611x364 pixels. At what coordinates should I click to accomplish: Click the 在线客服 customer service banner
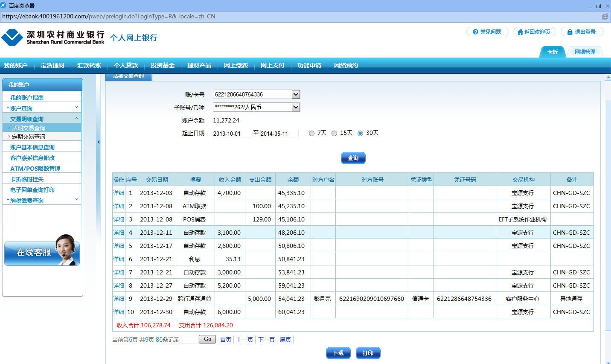click(42, 252)
